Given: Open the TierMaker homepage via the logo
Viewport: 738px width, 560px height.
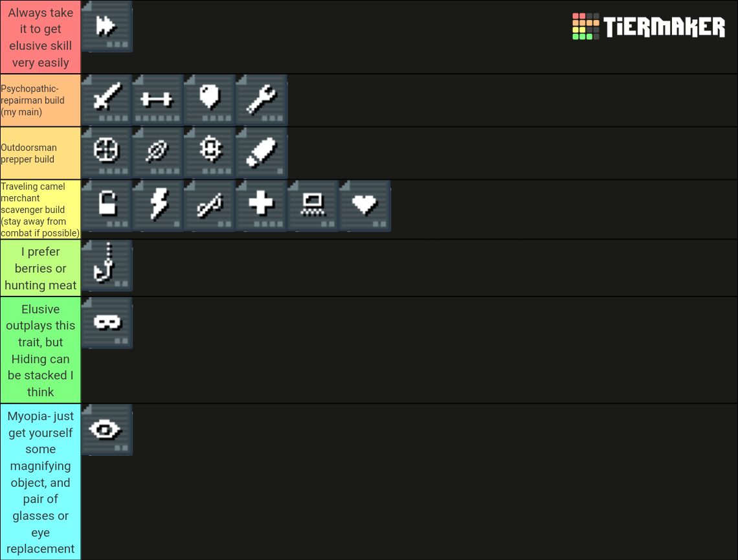Looking at the screenshot, I should click(648, 27).
